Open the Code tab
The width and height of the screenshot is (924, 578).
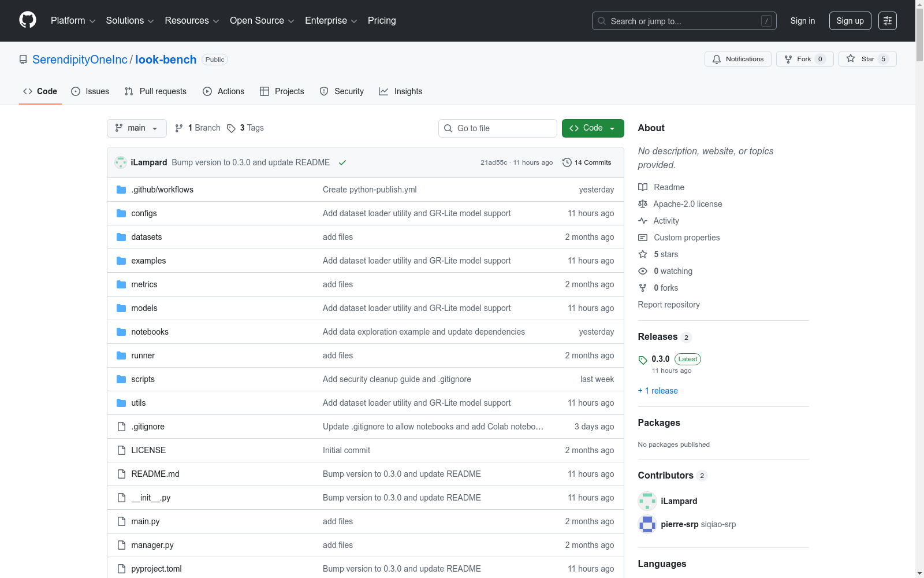pos(40,91)
